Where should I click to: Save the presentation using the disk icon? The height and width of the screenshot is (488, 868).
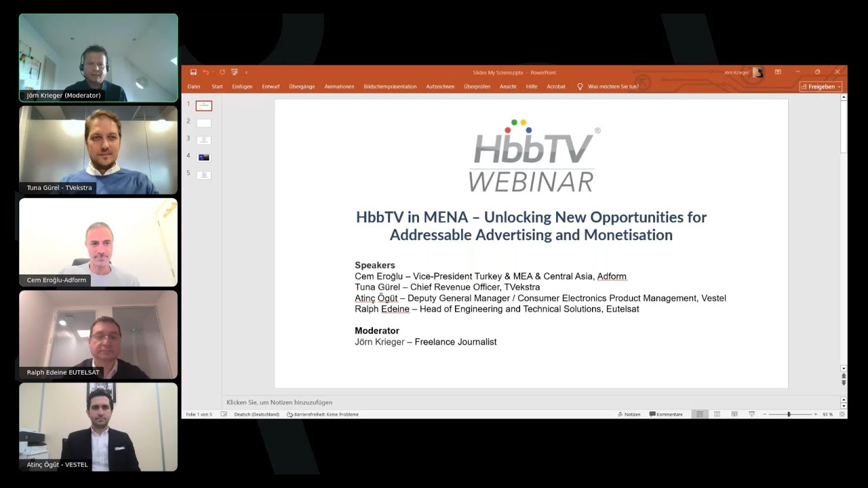193,73
